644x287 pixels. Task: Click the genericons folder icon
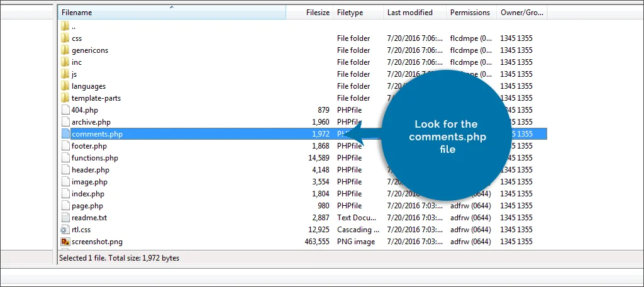pos(65,50)
